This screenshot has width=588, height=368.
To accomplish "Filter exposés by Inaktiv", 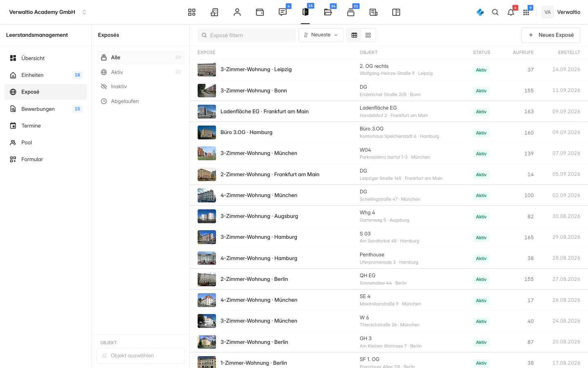I will point(140,87).
